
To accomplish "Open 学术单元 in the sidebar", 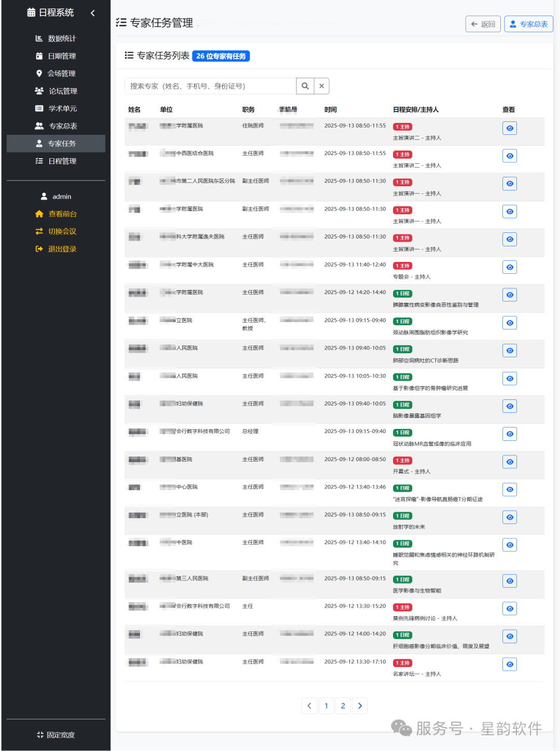I will click(x=56, y=108).
